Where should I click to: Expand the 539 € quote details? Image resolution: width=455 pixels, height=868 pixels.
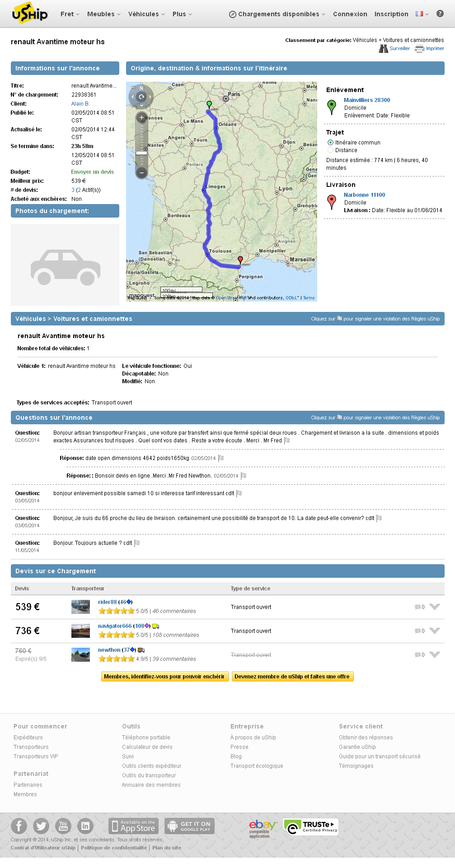coord(434,607)
